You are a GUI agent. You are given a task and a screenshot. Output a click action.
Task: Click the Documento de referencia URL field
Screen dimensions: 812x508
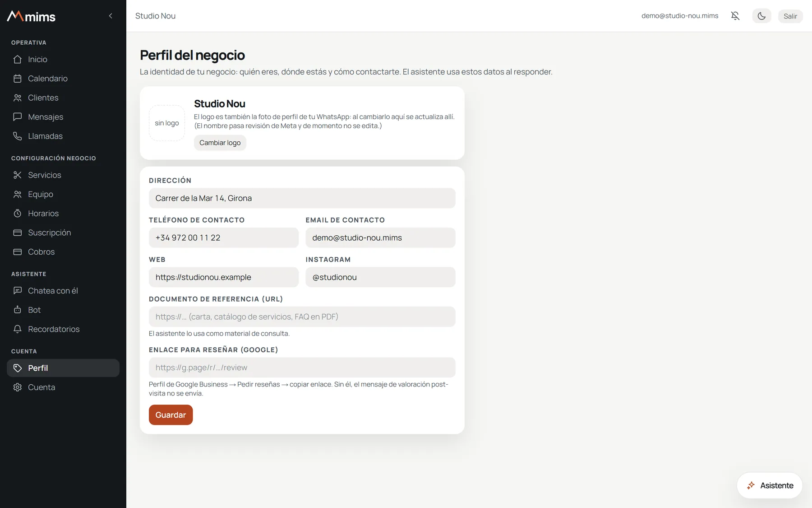tap(302, 317)
